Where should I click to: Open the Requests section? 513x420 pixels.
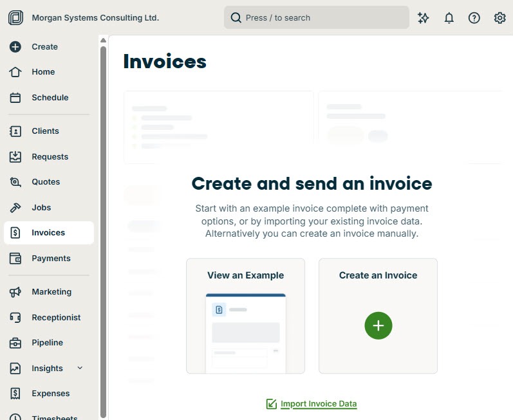[x=50, y=157]
